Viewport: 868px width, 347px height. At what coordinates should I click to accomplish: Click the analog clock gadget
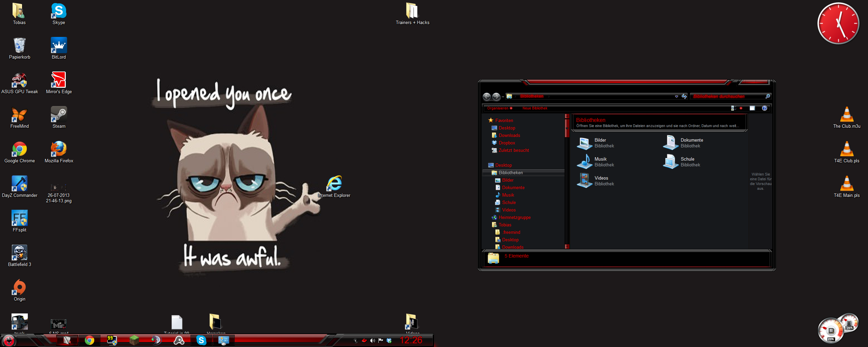coord(838,23)
